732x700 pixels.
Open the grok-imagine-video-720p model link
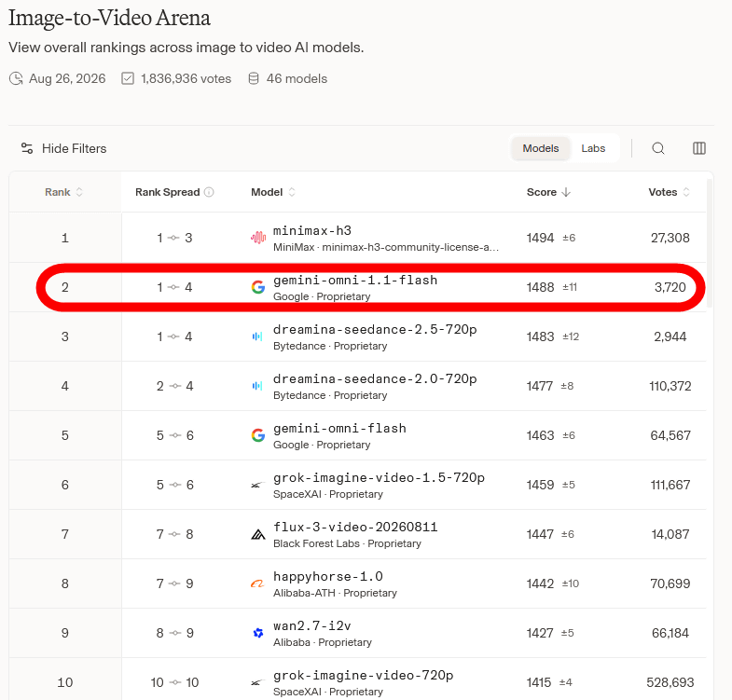tap(363, 675)
